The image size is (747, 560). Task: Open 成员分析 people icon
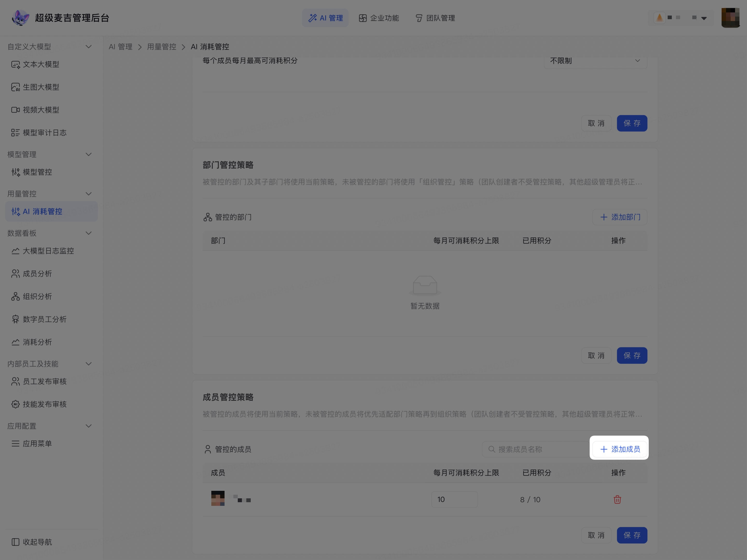tap(16, 273)
